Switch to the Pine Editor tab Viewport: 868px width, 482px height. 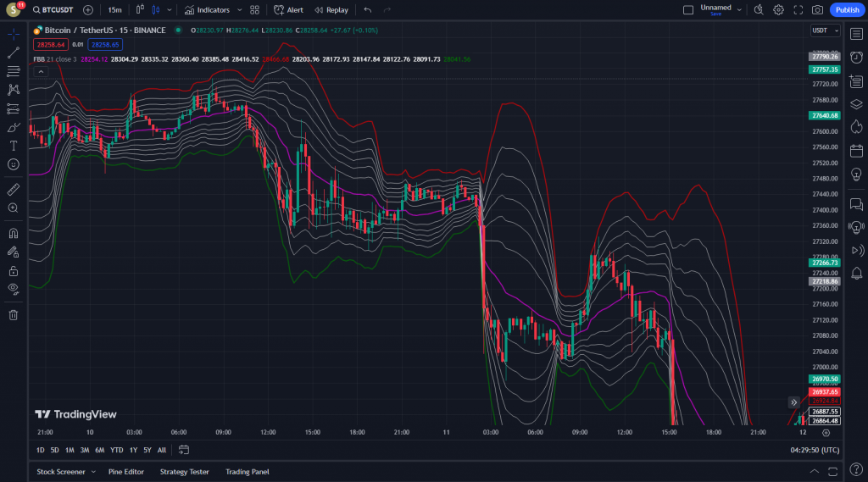(125, 472)
